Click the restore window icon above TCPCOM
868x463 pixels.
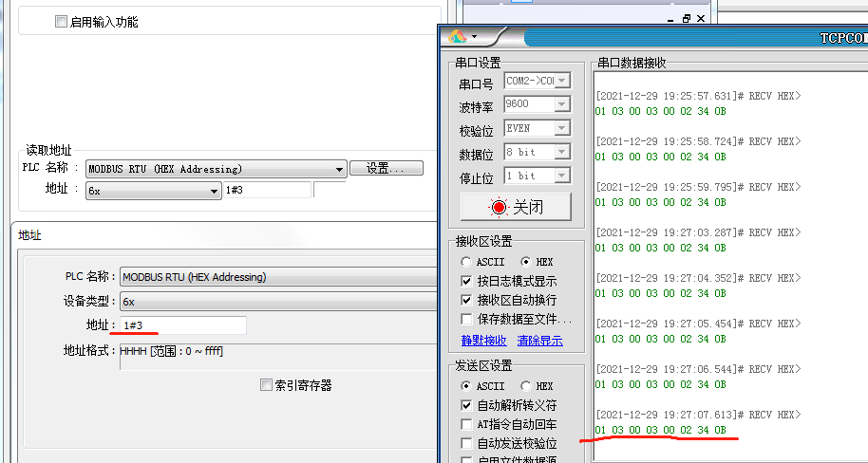coord(687,18)
